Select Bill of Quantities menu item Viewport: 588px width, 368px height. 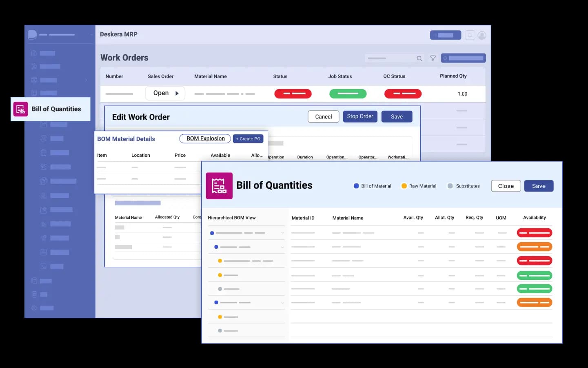56,109
